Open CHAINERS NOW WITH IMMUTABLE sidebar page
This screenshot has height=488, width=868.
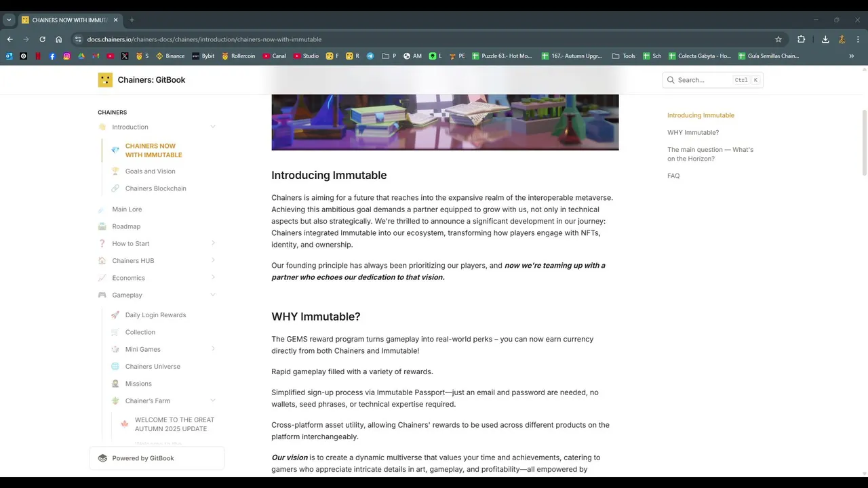[x=153, y=150]
